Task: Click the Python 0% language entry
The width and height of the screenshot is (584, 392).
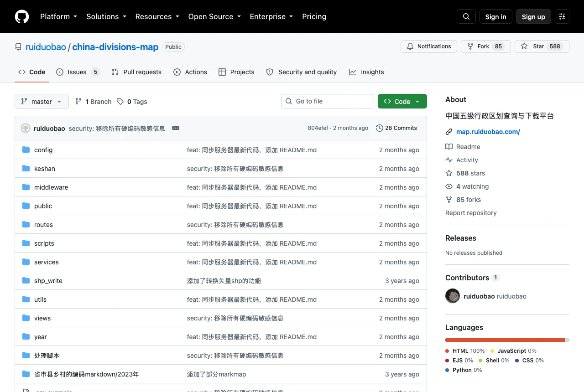Action: (x=464, y=370)
